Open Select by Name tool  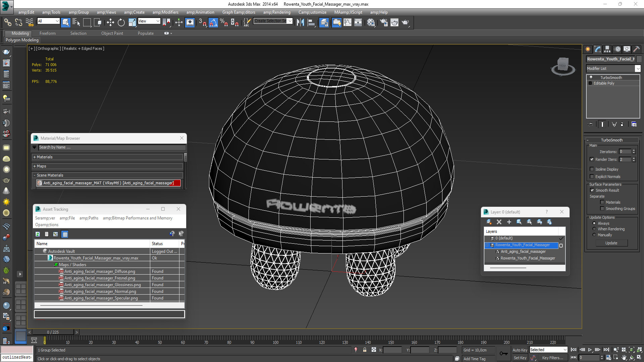coord(76,22)
